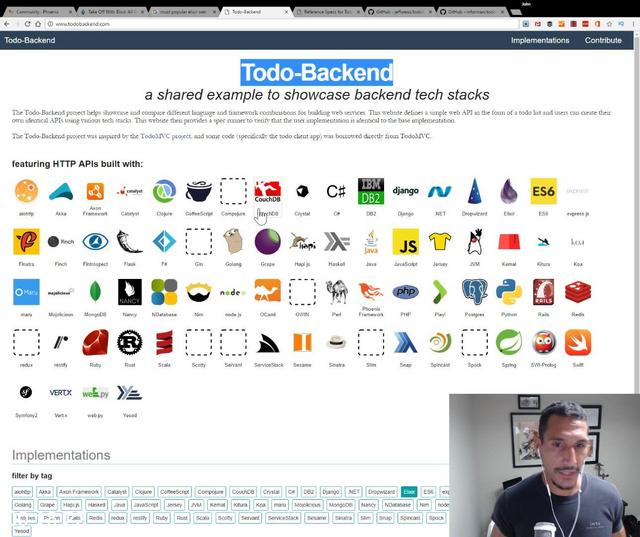Toggle the Clojure filter tag

coord(143,492)
